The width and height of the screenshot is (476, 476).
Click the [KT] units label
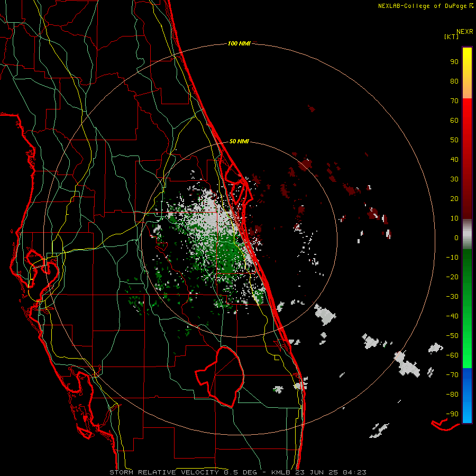pos(452,36)
